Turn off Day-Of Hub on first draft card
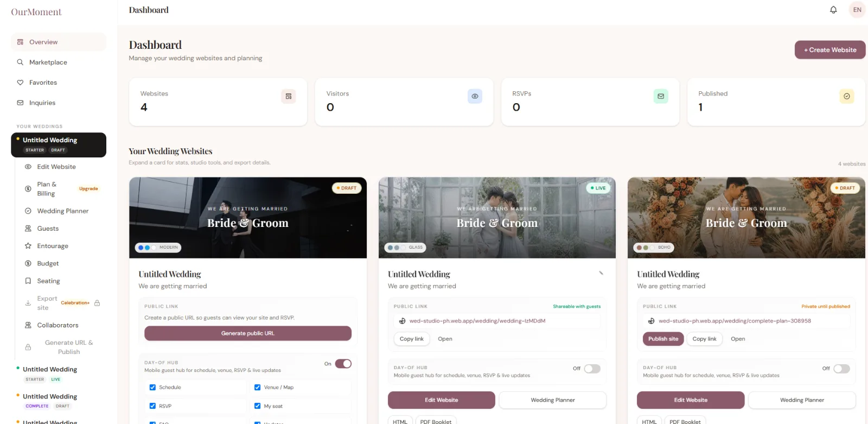 [343, 364]
